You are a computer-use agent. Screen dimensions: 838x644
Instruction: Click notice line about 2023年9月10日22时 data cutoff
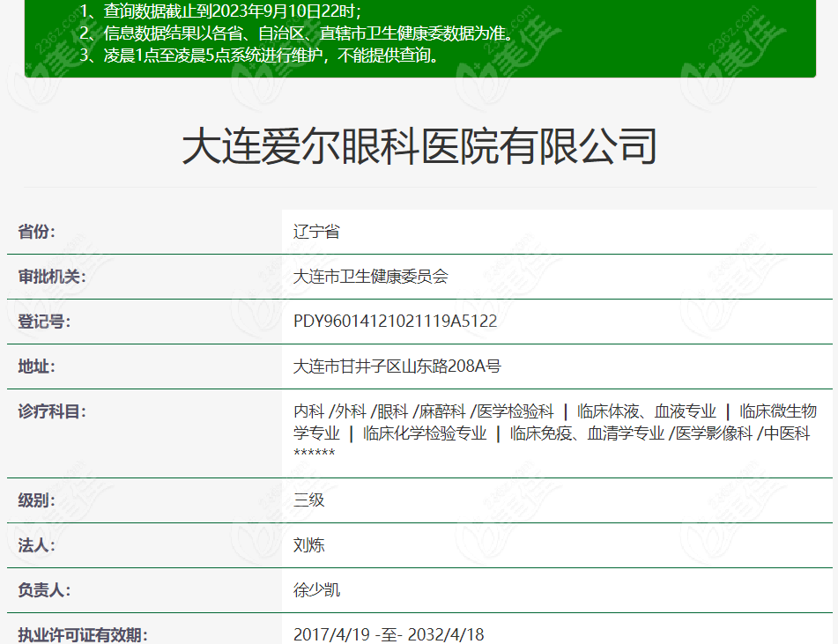click(220, 11)
